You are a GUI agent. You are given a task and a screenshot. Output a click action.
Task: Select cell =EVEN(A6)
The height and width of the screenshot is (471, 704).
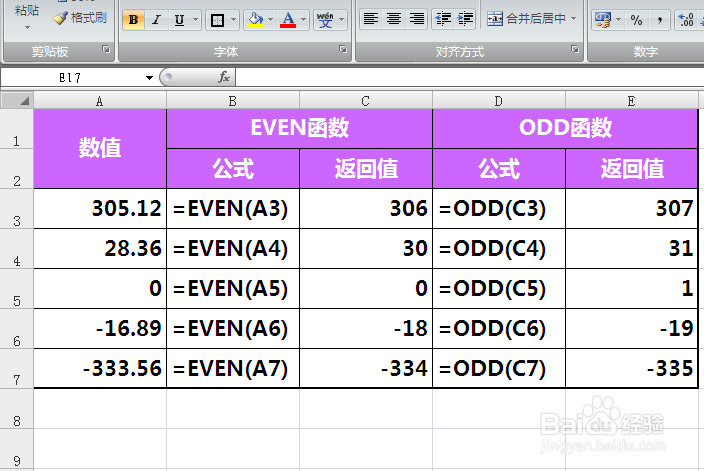tap(233, 328)
